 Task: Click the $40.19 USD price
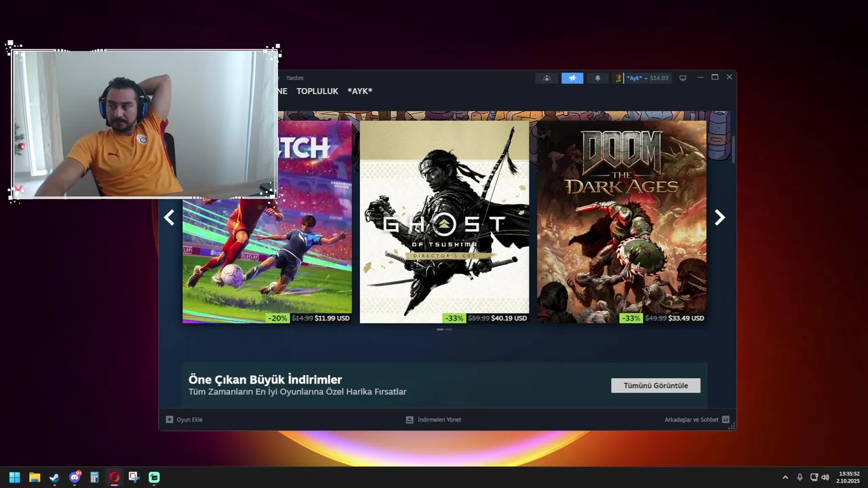pos(509,318)
